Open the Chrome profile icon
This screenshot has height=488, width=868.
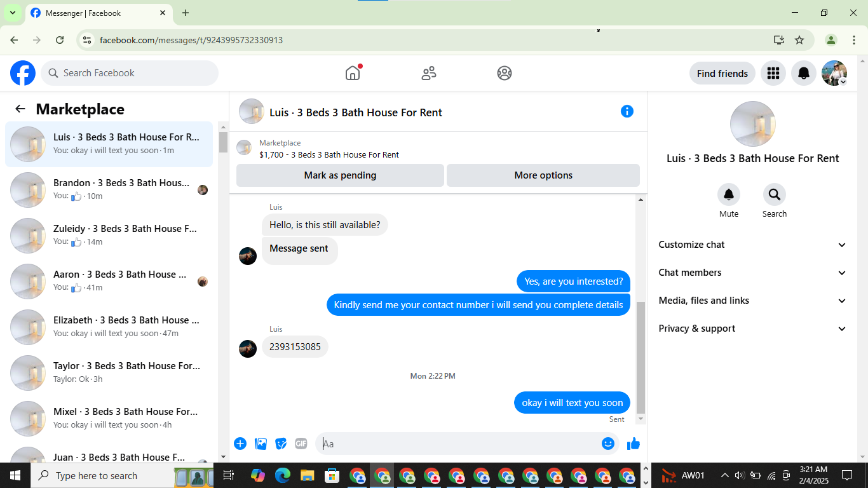click(x=831, y=40)
